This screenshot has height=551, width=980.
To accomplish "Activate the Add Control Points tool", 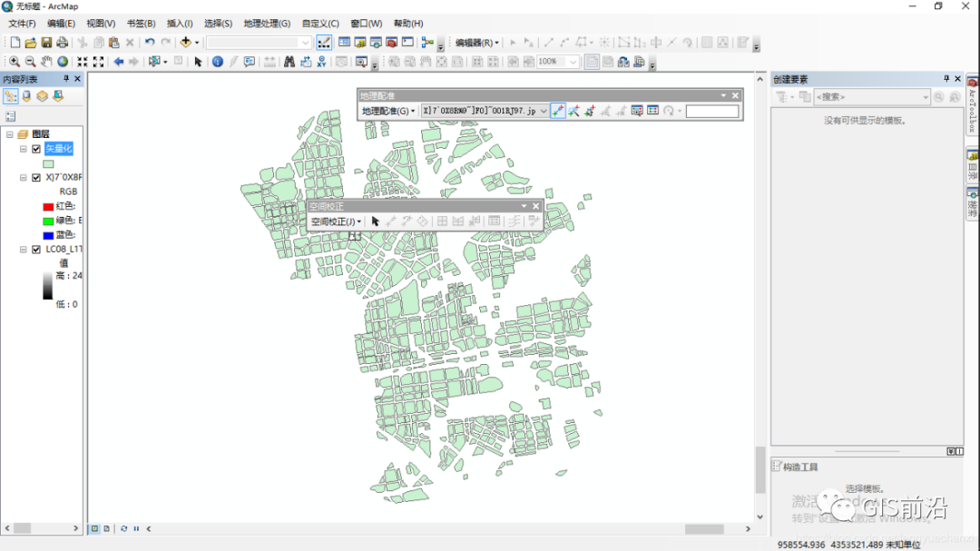I will (557, 111).
